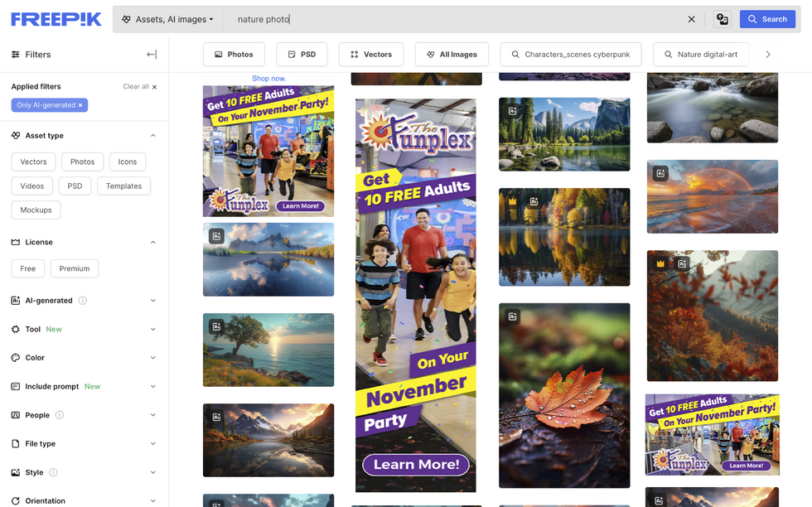This screenshot has height=507, width=812.
Task: Expand the People filter section
Action: click(x=152, y=415)
